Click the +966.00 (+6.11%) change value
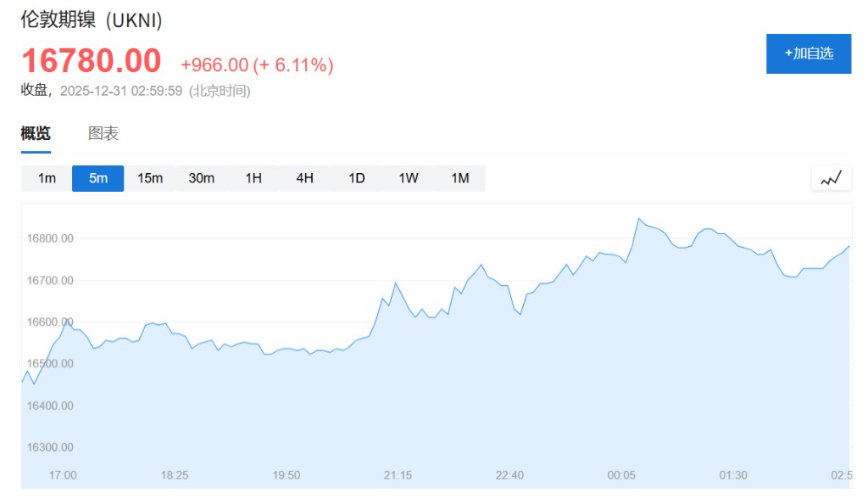Viewport: 868px width, 498px height. coord(257,65)
